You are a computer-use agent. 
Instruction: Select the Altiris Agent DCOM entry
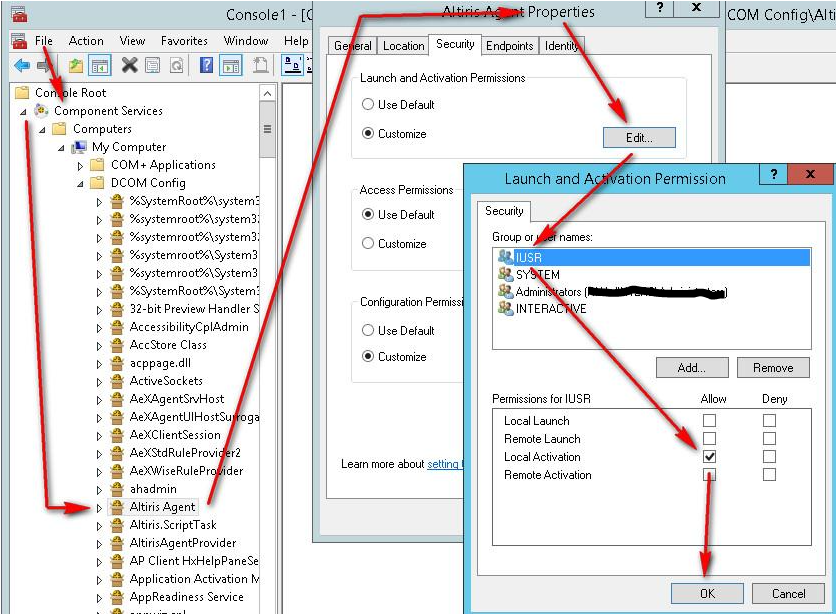(x=162, y=507)
